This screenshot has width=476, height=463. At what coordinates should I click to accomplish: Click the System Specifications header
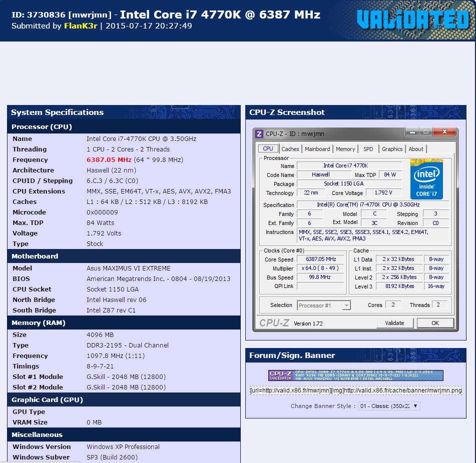coord(124,112)
